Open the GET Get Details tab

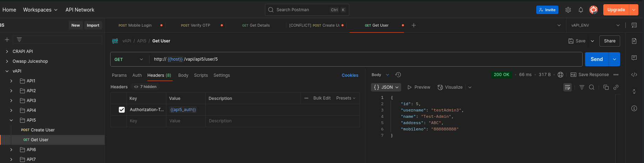[256, 25]
